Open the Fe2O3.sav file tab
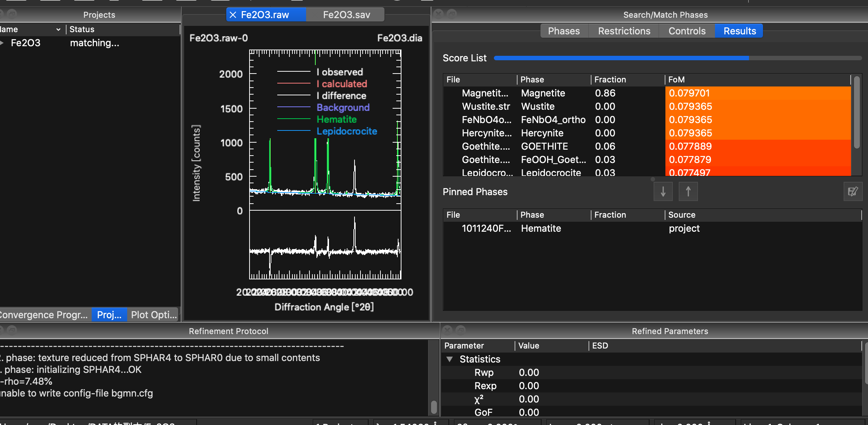868x425 pixels. [x=346, y=15]
